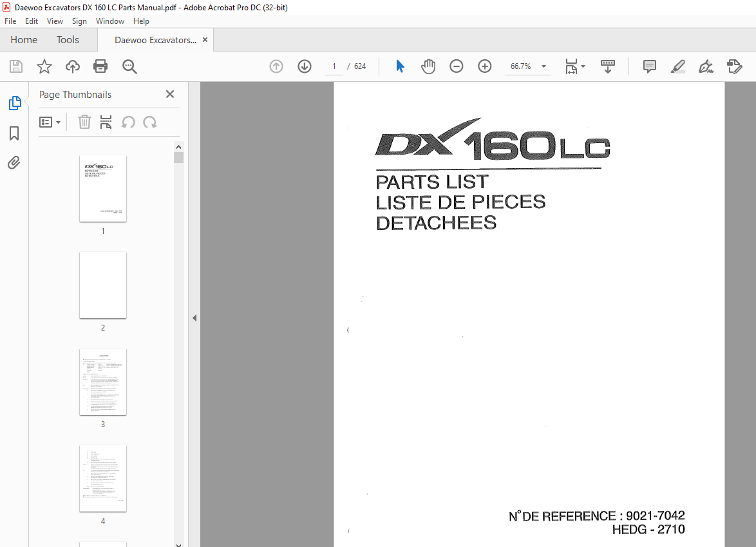The height and width of the screenshot is (547, 756).
Task: Zoom in with plus button
Action: (484, 66)
